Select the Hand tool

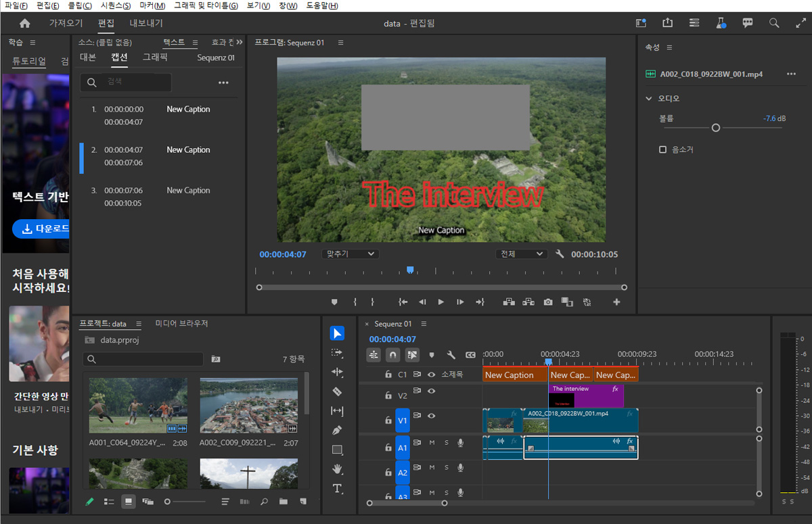tap(337, 469)
